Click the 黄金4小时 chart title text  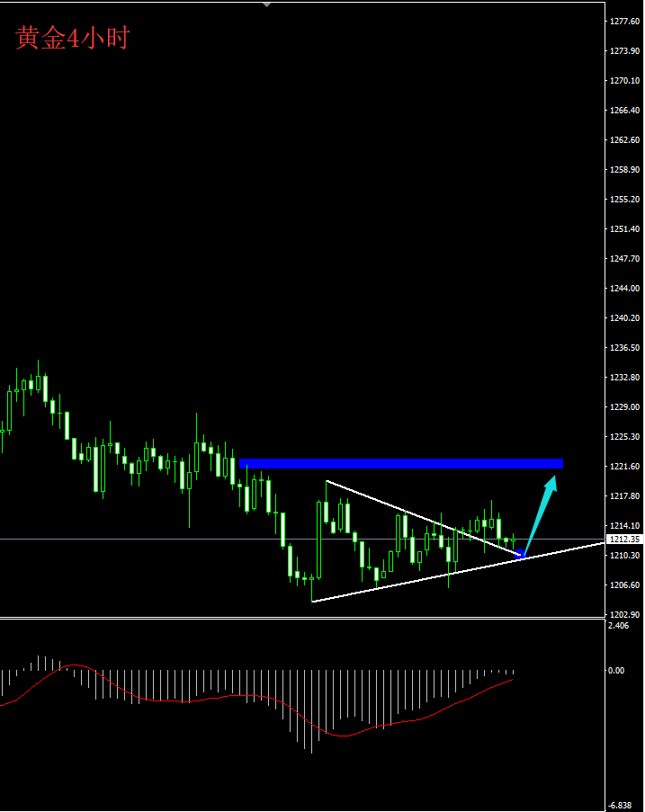[72, 38]
